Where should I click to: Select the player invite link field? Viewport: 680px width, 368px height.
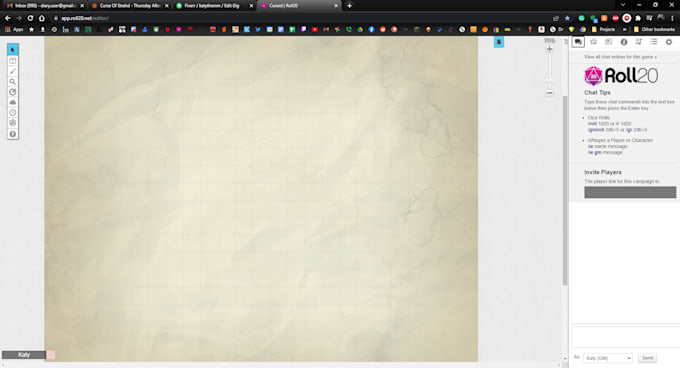coord(630,192)
